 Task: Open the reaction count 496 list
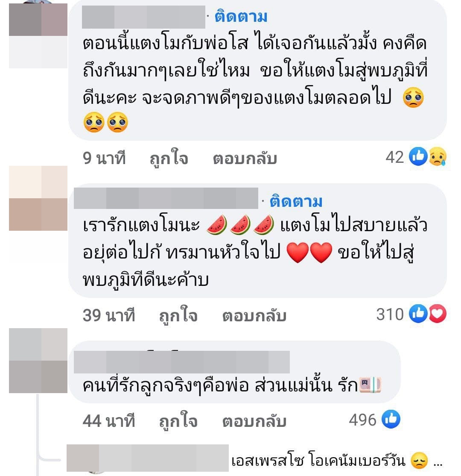pyautogui.click(x=363, y=420)
